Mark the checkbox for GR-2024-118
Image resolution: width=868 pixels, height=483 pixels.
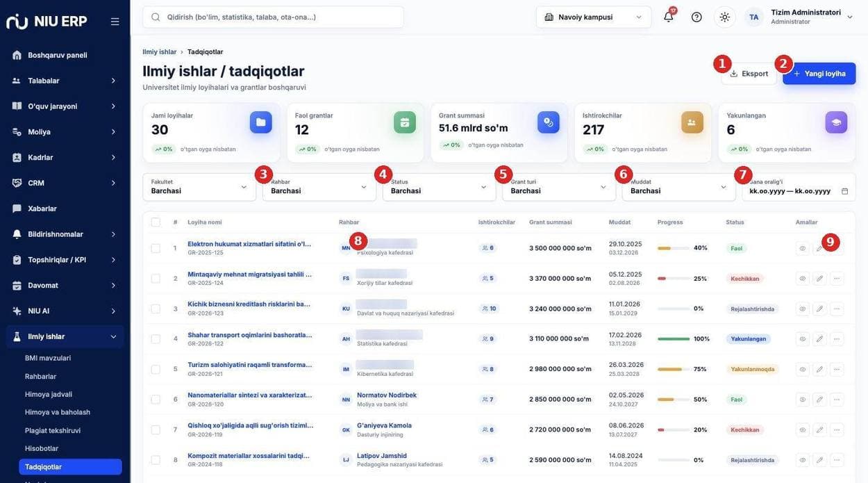(x=156, y=460)
